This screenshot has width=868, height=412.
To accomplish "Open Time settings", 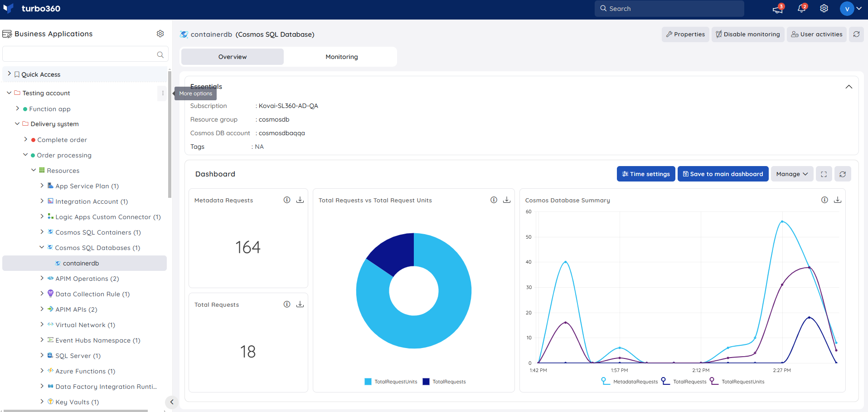I will [x=646, y=174].
